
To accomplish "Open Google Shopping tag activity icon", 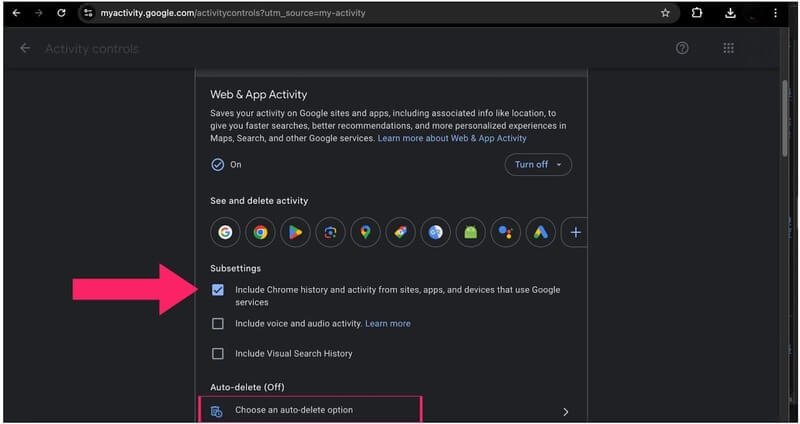I will point(401,233).
